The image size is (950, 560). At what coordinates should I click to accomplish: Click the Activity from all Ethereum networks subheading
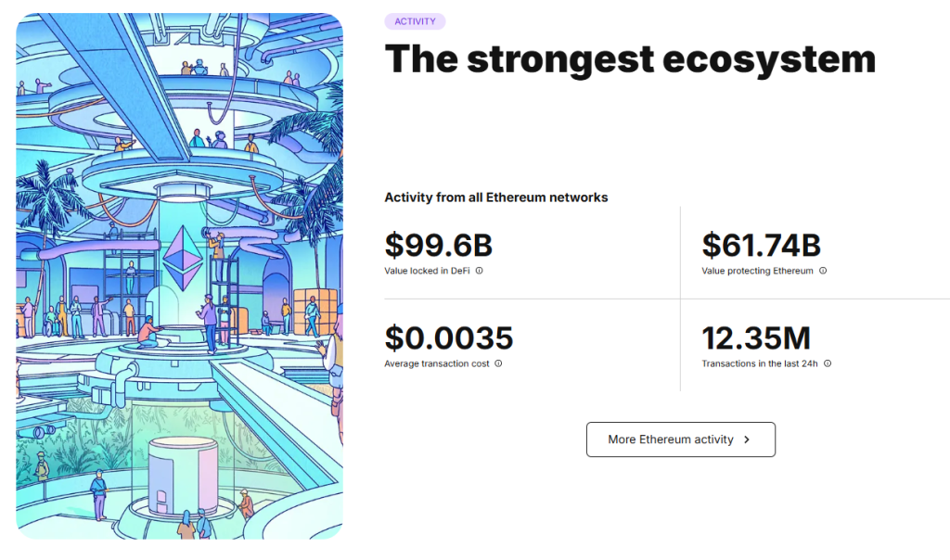496,197
